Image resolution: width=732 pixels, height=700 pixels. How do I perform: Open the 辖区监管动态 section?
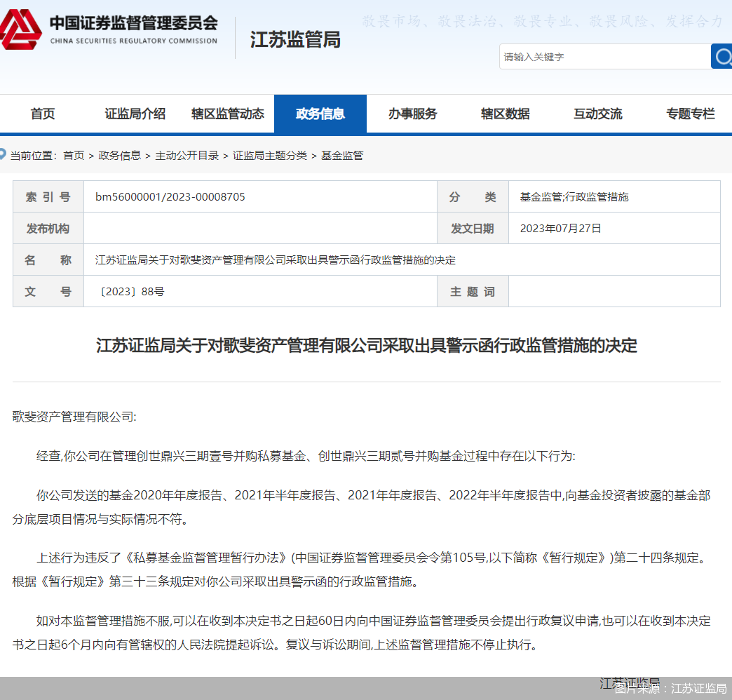pos(227,114)
